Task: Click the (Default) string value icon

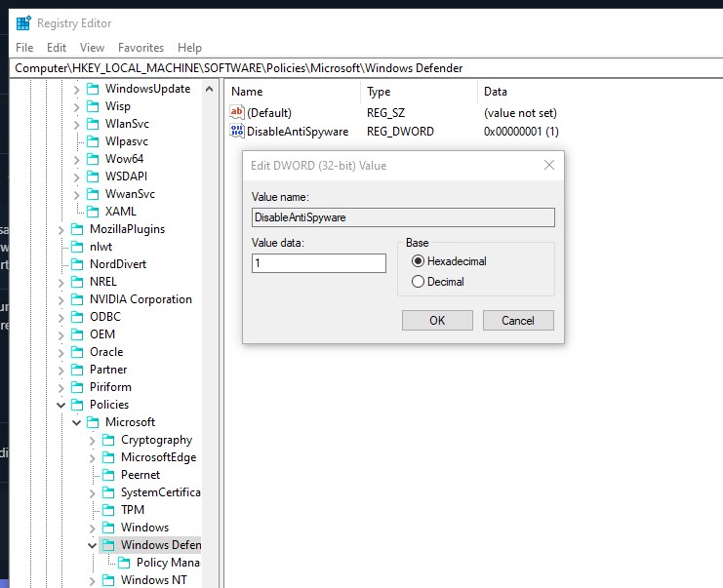Action: (237, 112)
